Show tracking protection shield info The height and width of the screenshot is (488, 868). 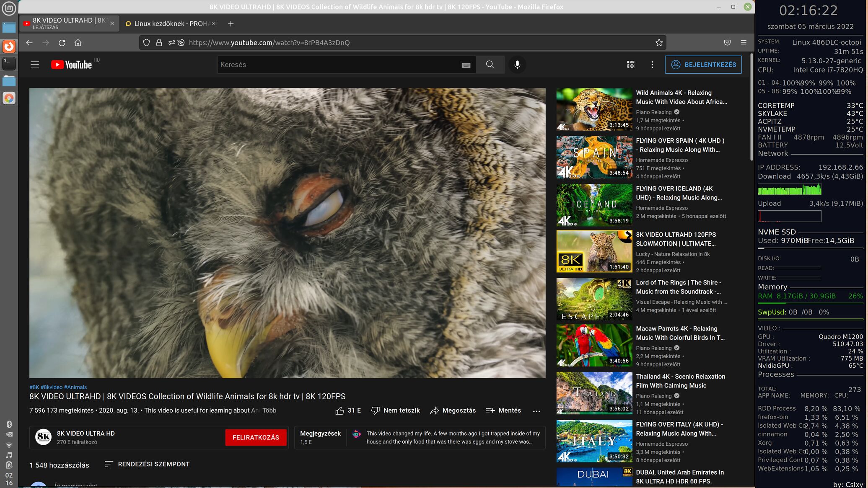(146, 43)
